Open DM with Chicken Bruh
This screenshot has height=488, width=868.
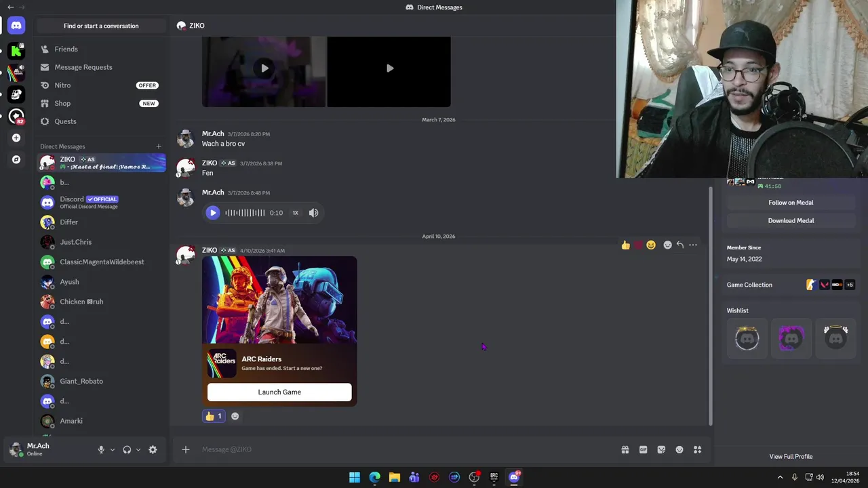tap(101, 302)
